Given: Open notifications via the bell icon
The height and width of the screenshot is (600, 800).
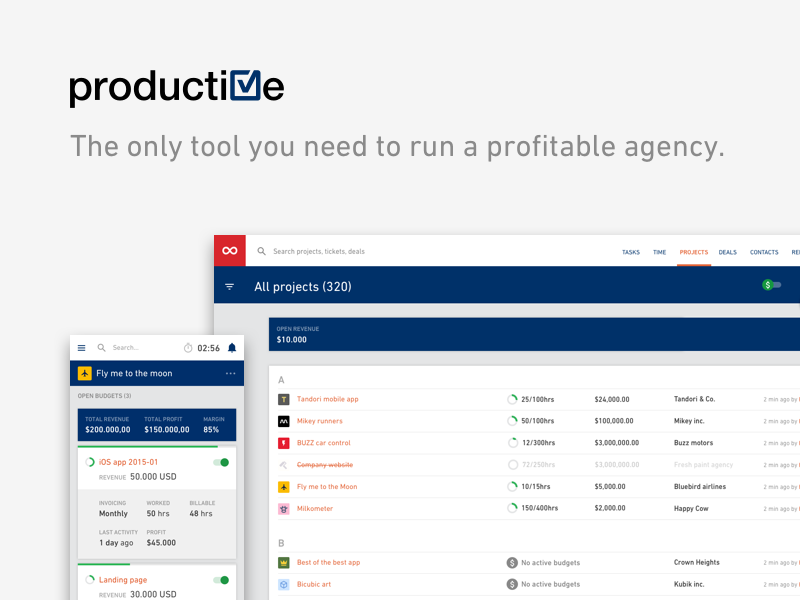Looking at the screenshot, I should click(233, 347).
